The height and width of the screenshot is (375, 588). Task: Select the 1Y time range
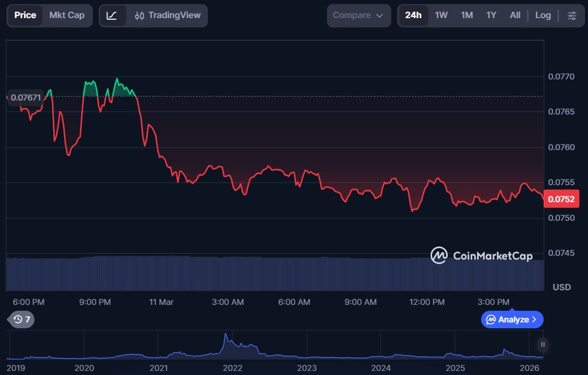pyautogui.click(x=491, y=15)
